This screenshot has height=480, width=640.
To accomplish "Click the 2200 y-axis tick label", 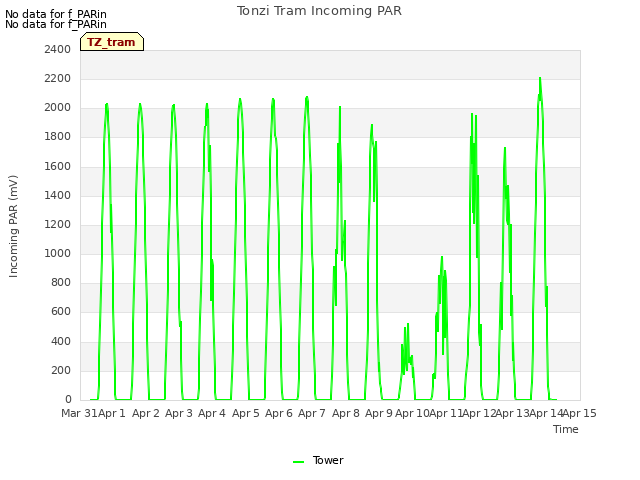I will [58, 78].
